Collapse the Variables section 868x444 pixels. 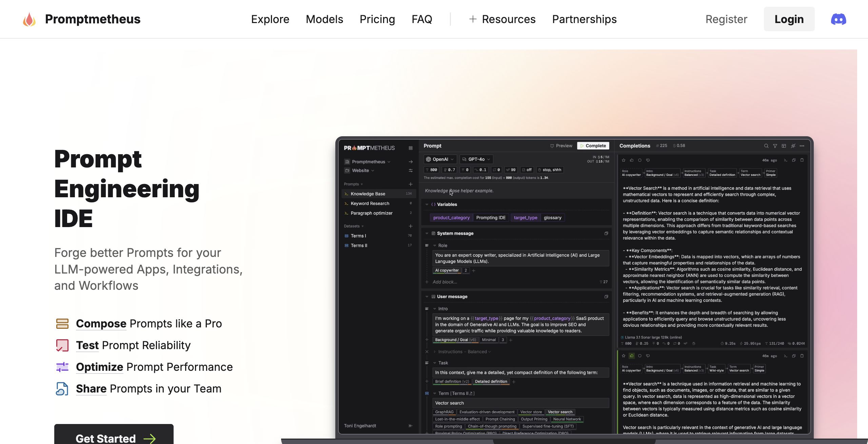pos(427,204)
